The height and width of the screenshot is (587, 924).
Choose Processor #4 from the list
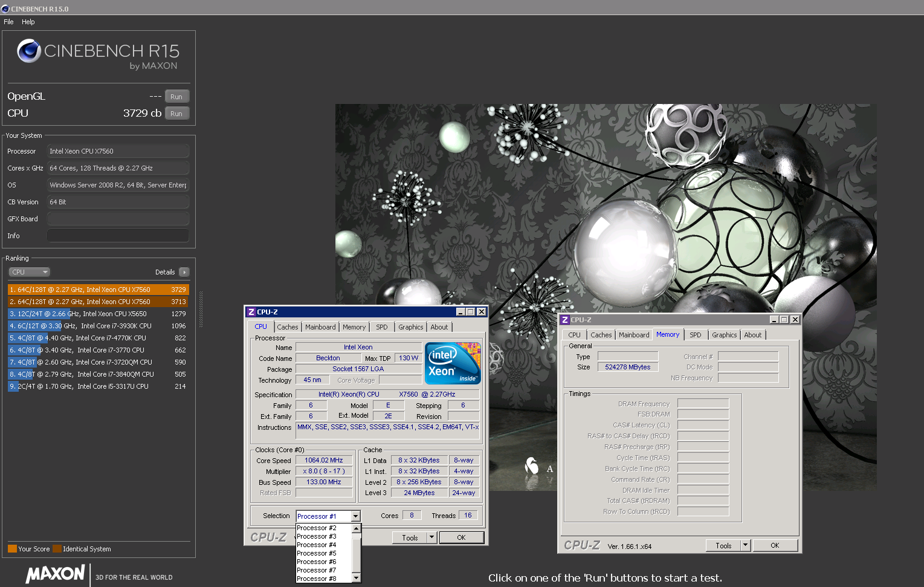(x=324, y=545)
